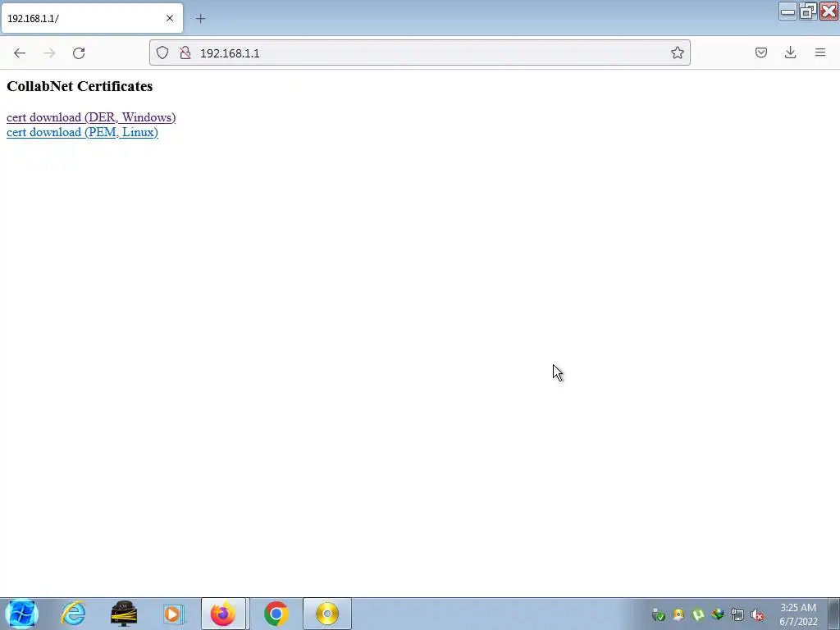Click the address bar showing 192.168.1.1
The width and height of the screenshot is (840, 630).
[x=419, y=53]
